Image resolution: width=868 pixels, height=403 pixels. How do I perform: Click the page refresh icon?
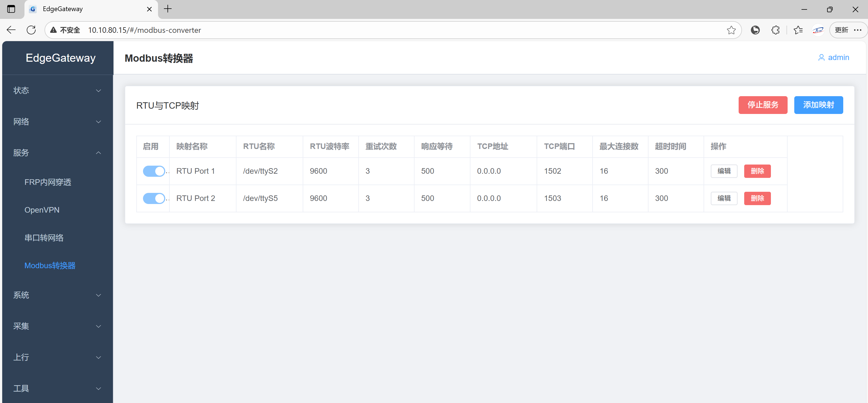pos(31,30)
